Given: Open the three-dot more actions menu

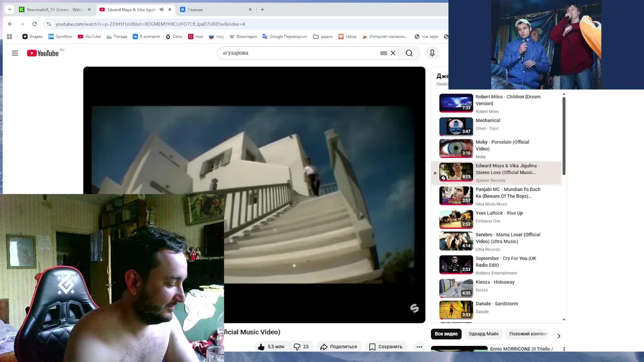Looking at the screenshot, I should point(419,346).
